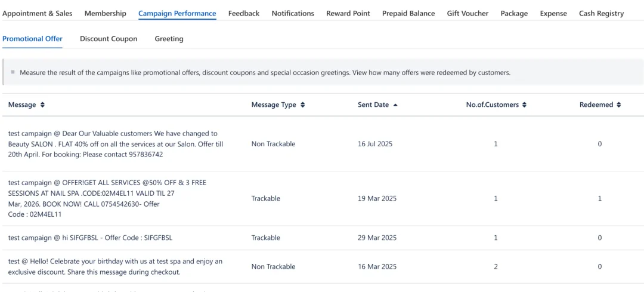Click the Redeemed column sort icon
644x292 pixels.
point(619,105)
